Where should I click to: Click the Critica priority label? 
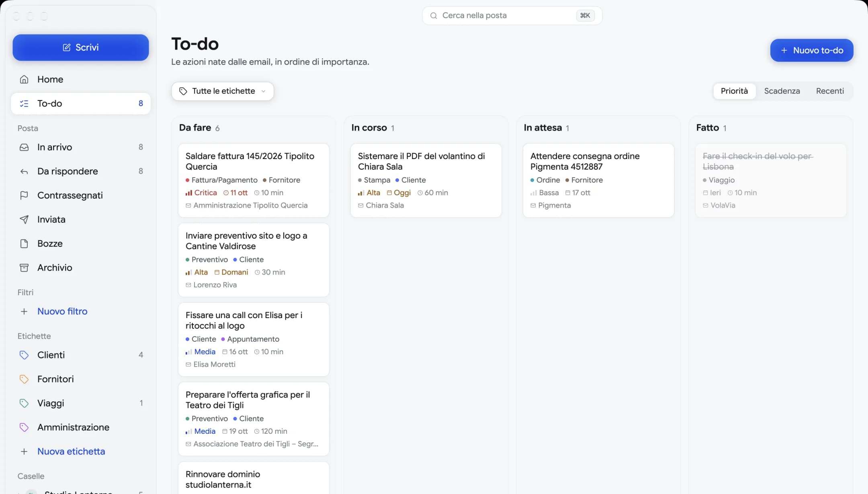coord(205,193)
